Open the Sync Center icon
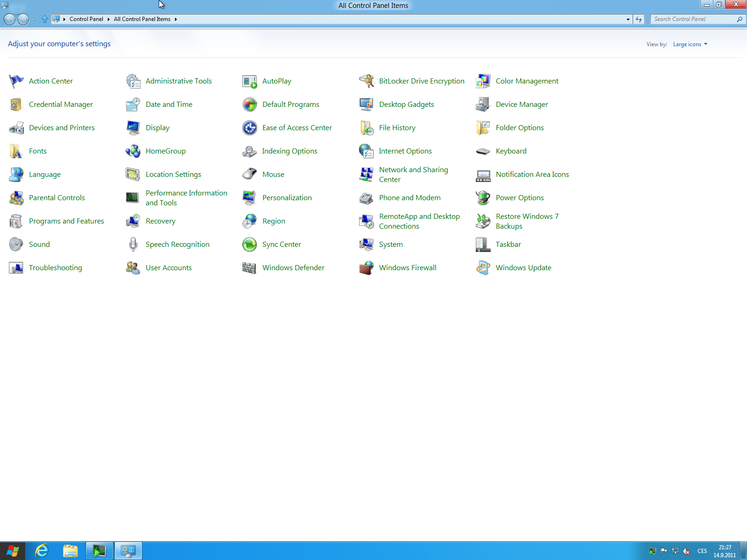 (250, 245)
